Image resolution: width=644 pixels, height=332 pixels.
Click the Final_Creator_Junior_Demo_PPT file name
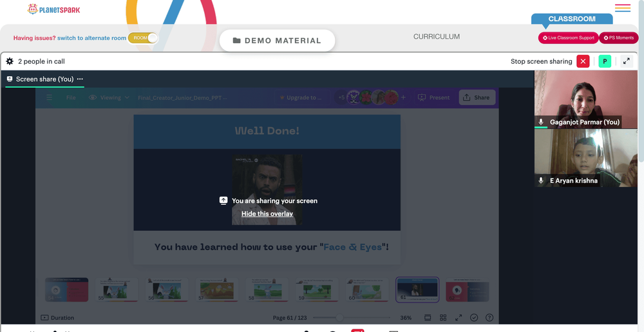(182, 98)
